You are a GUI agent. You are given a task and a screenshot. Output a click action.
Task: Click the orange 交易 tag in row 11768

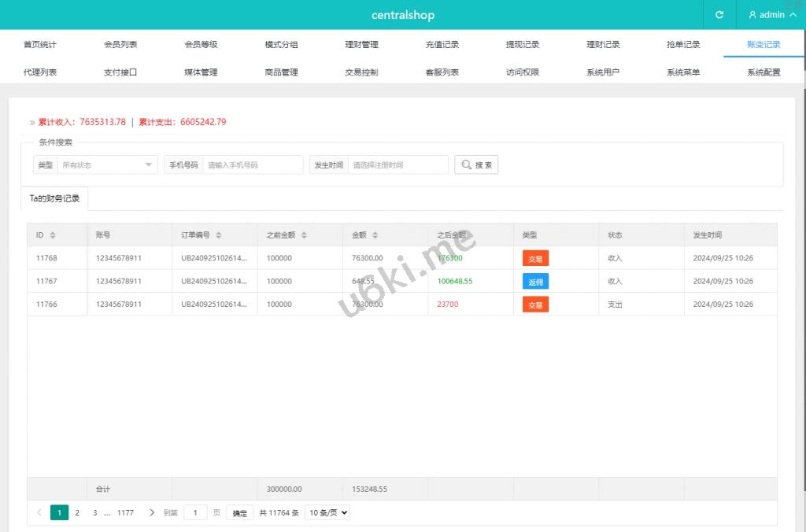pos(535,258)
